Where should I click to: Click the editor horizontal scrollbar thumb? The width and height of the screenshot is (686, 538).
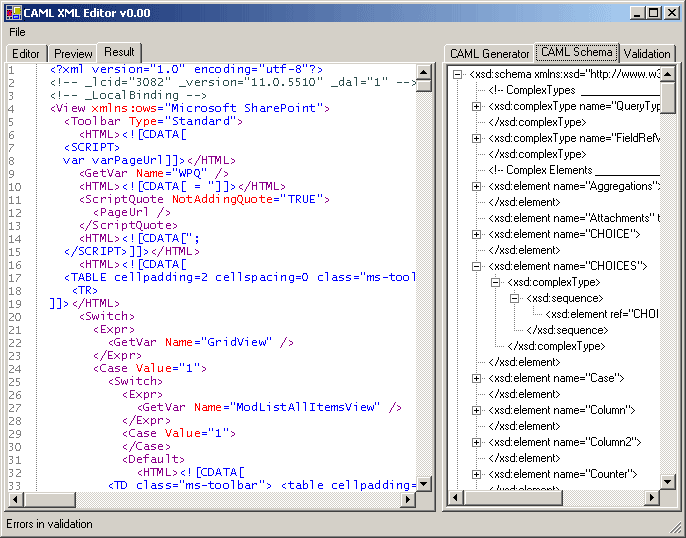click(x=49, y=499)
